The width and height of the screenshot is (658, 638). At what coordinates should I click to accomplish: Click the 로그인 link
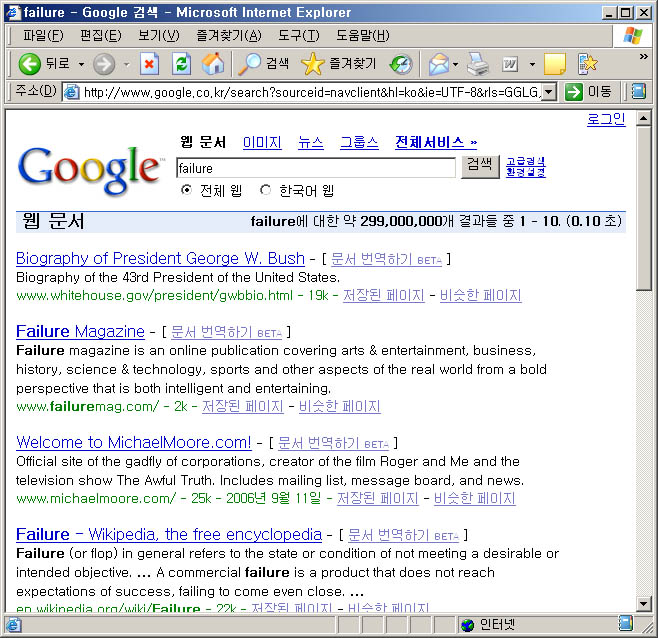[x=606, y=120]
